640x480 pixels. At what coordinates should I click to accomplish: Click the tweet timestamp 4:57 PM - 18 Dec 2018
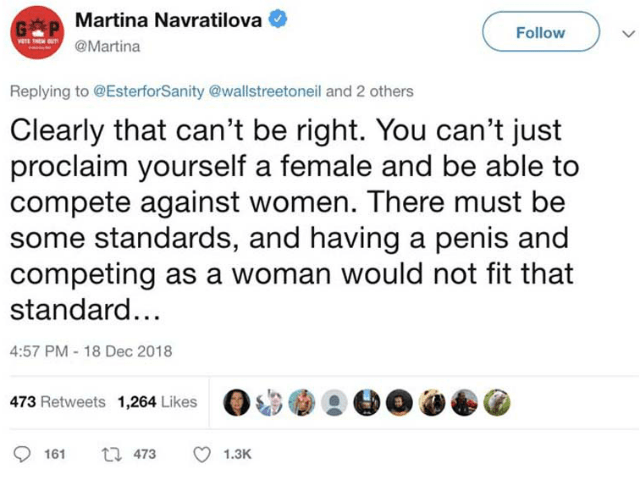pyautogui.click(x=91, y=351)
